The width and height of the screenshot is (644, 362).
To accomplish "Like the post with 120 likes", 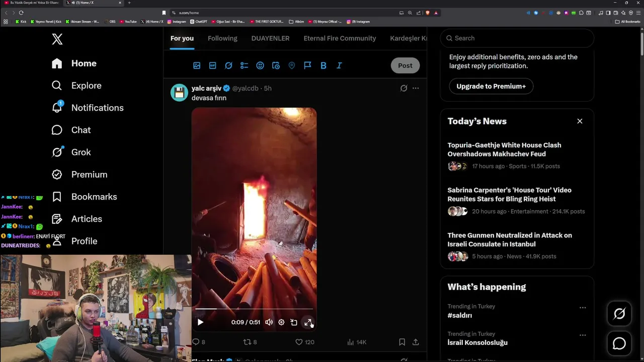I will 304,342.
